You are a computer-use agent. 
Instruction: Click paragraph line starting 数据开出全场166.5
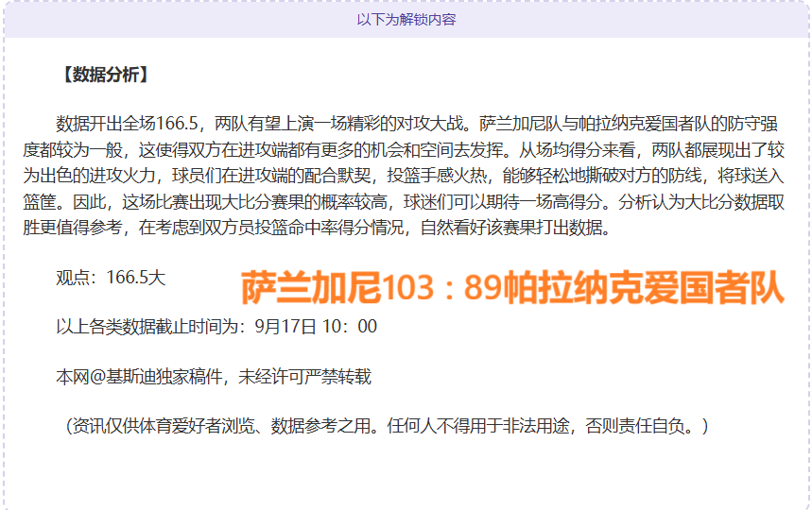point(417,124)
